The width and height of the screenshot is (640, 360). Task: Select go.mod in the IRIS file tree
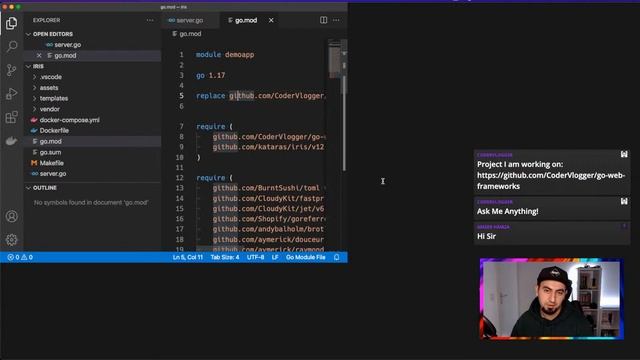(x=50, y=141)
